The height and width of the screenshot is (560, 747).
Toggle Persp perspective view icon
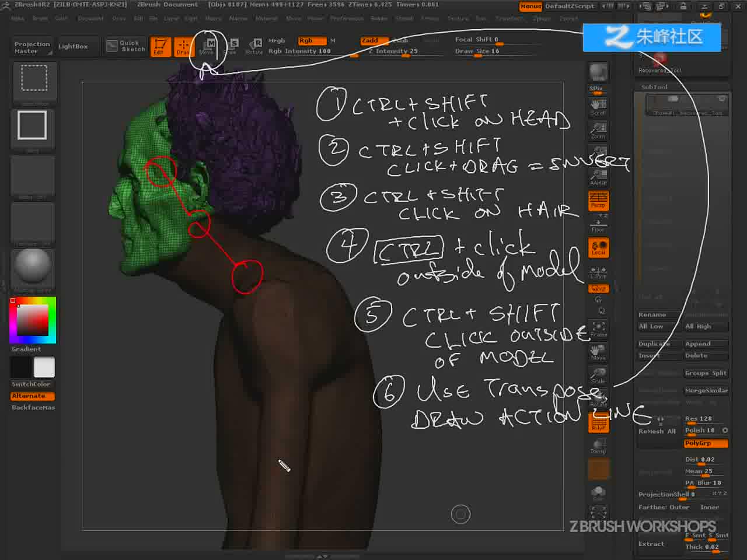598,200
